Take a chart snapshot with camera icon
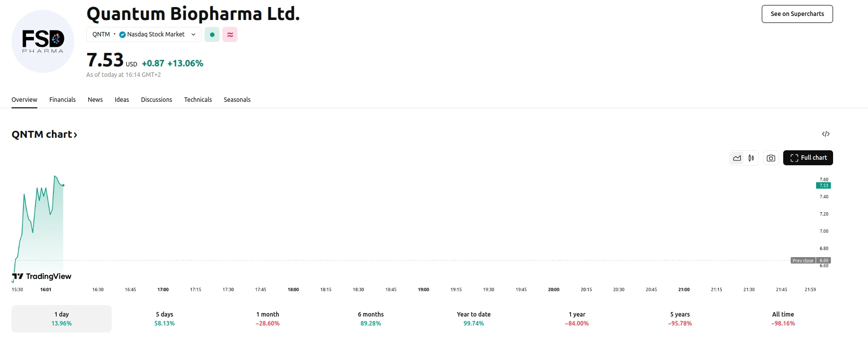This screenshot has height=339, width=868. click(771, 158)
